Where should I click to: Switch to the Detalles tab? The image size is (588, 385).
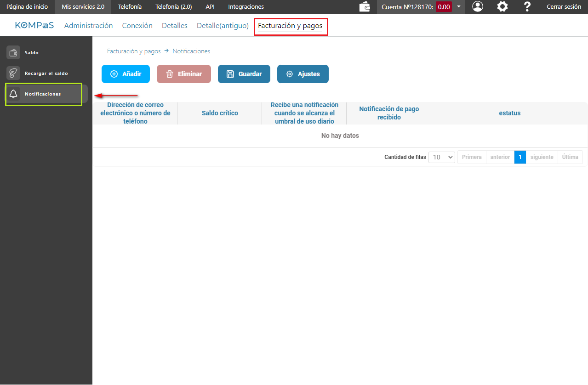click(x=175, y=26)
